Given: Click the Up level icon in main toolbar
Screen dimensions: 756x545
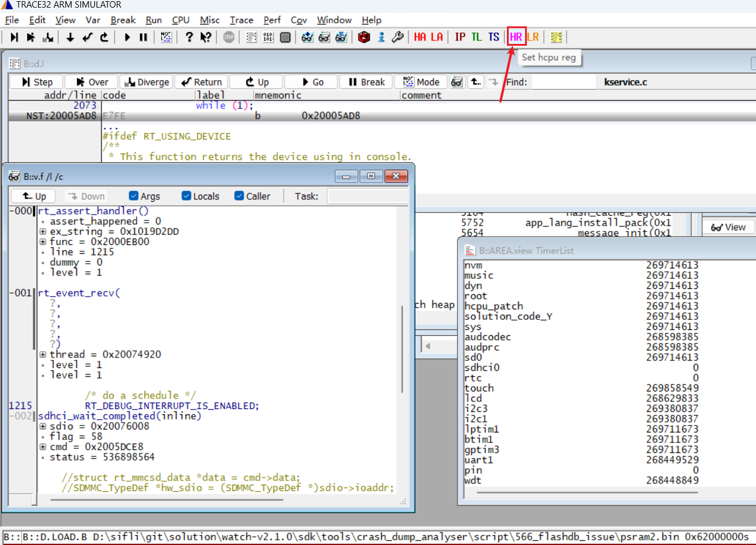Looking at the screenshot, I should [x=104, y=37].
